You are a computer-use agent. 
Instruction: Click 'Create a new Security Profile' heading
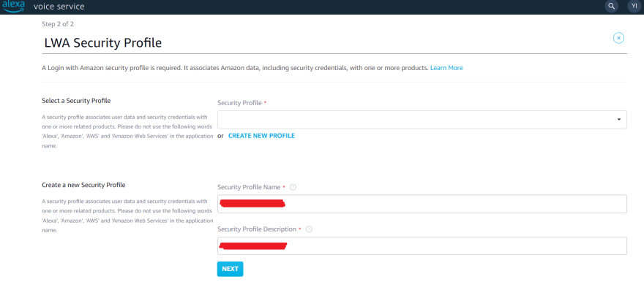tap(83, 185)
